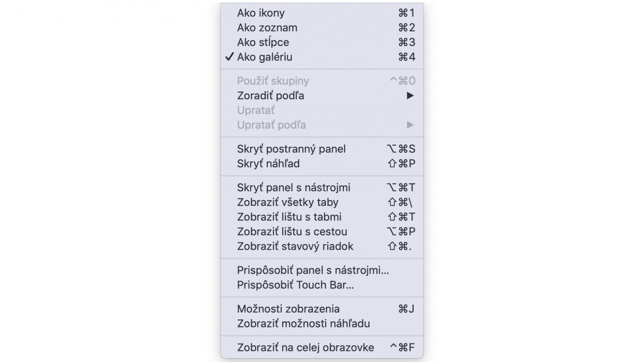Open Prispôsobiť panel s nástrojmi dialog

(322, 270)
